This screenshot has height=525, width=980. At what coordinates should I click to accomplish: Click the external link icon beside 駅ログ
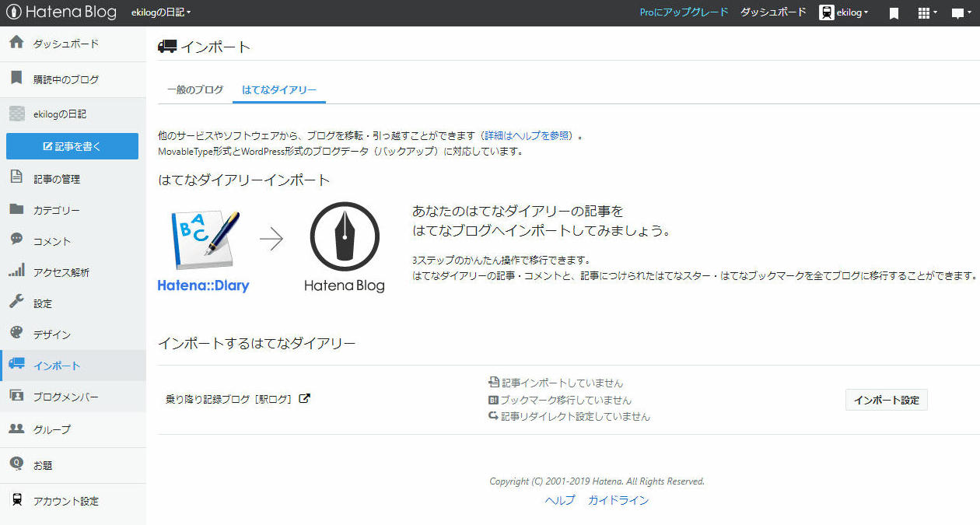305,398
